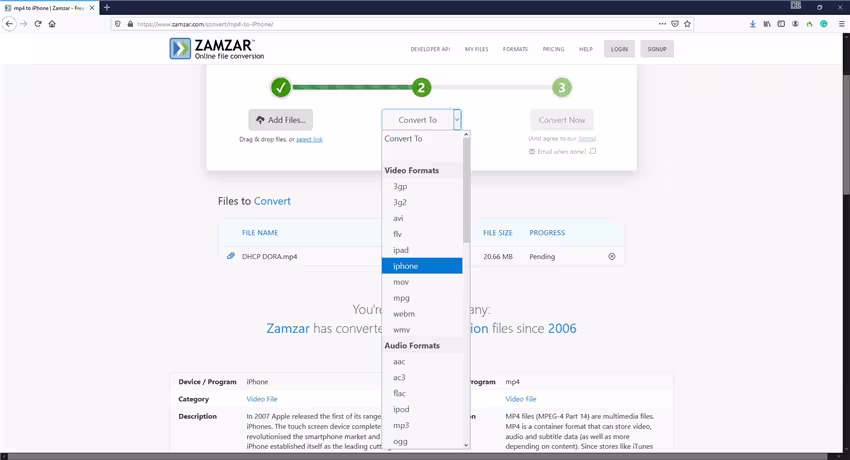Choose avi video format
This screenshot has width=850, height=460.
tap(422, 218)
